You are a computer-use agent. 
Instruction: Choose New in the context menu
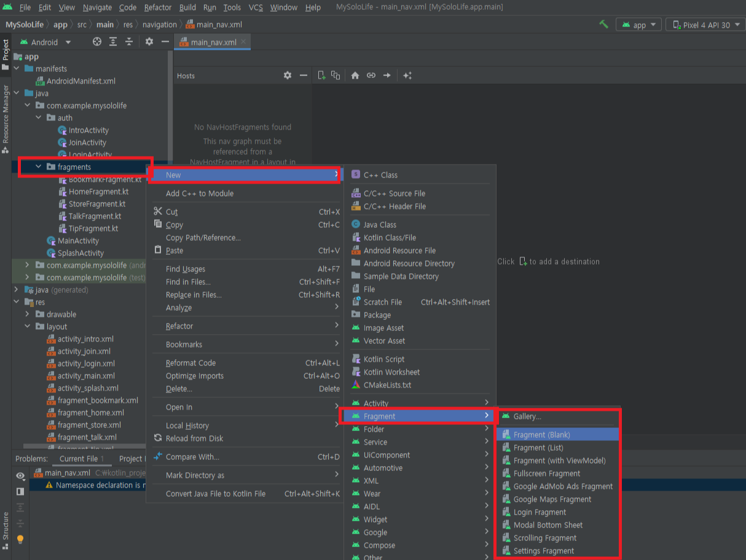[244, 175]
